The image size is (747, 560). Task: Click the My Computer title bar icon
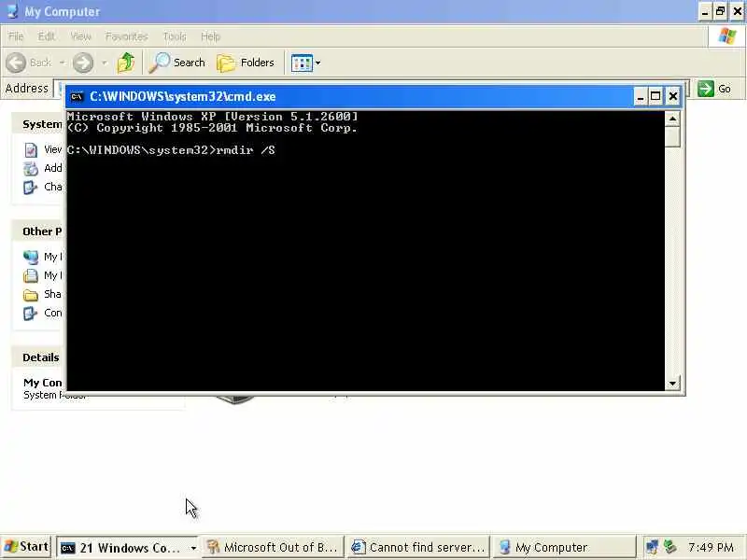pos(12,11)
